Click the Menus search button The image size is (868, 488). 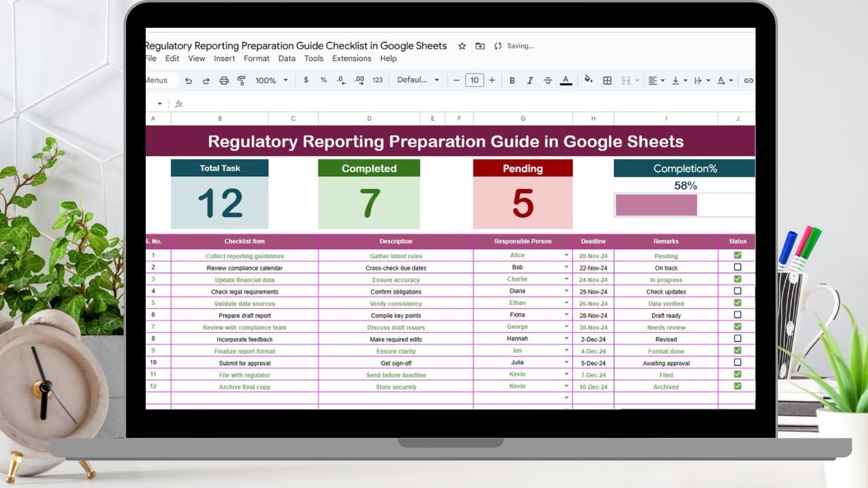click(161, 80)
